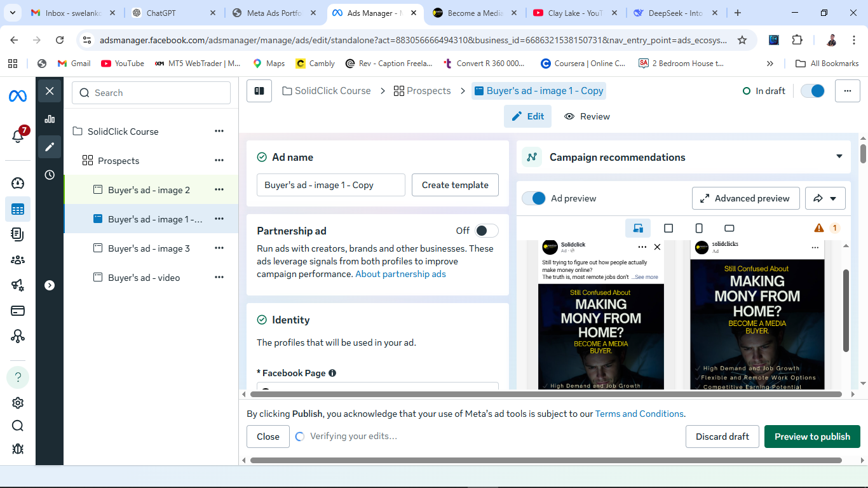Open Advertising settings megaphone-gear icon

18,285
